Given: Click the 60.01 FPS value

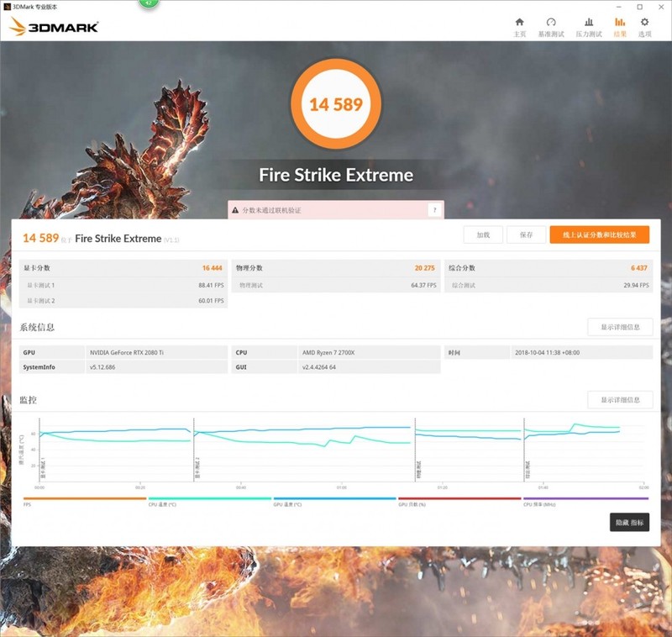Looking at the screenshot, I should point(211,301).
